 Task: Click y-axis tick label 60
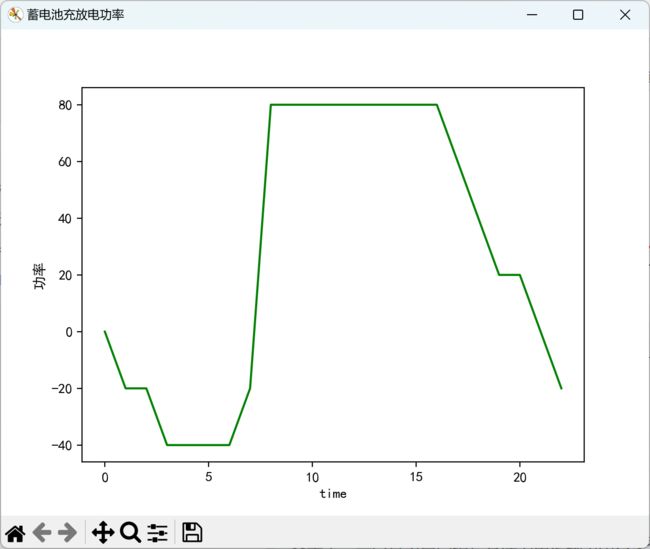65,162
